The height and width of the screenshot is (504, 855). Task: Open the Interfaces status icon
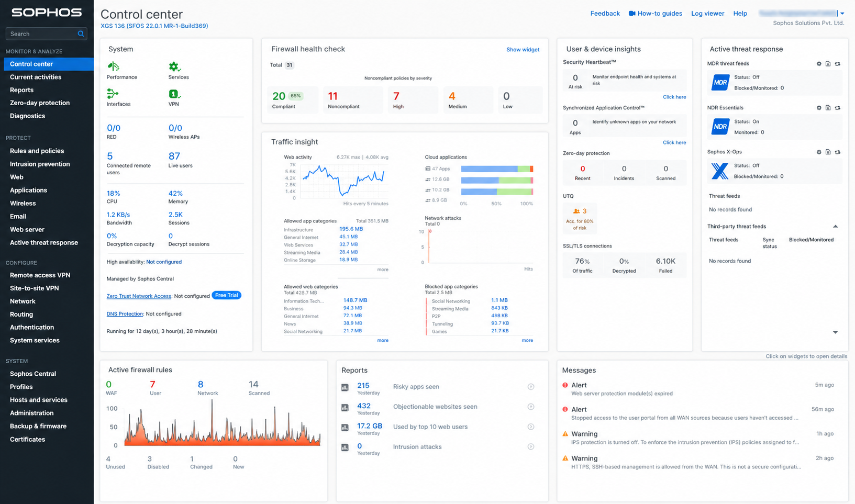click(113, 94)
